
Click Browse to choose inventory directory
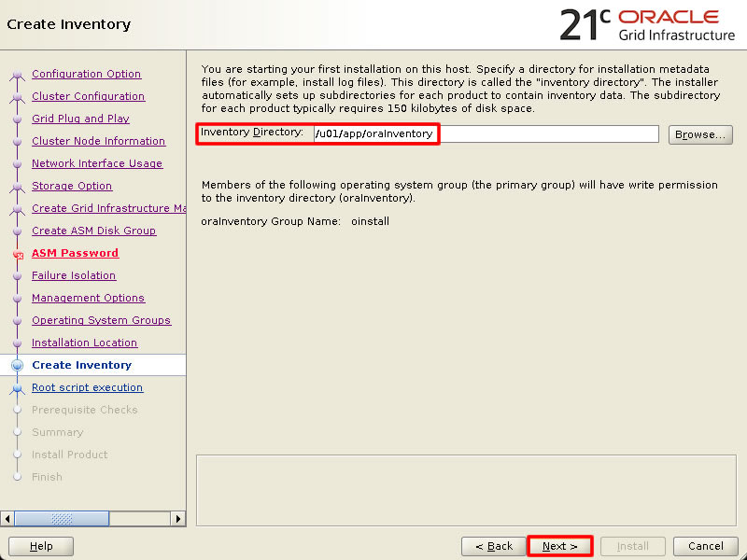click(700, 134)
